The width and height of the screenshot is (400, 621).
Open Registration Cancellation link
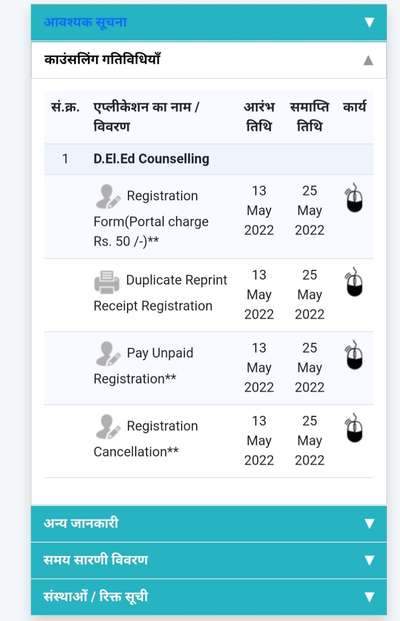pyautogui.click(x=146, y=439)
